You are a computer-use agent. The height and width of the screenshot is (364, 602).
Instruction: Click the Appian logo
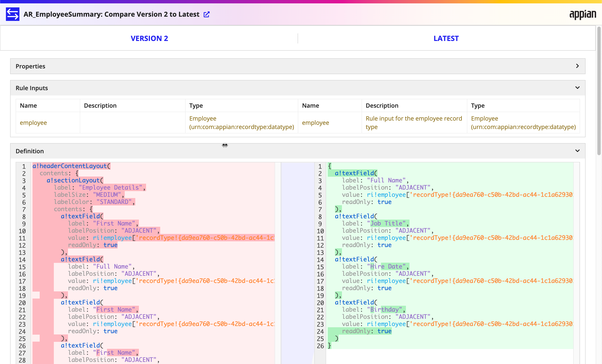pos(583,15)
